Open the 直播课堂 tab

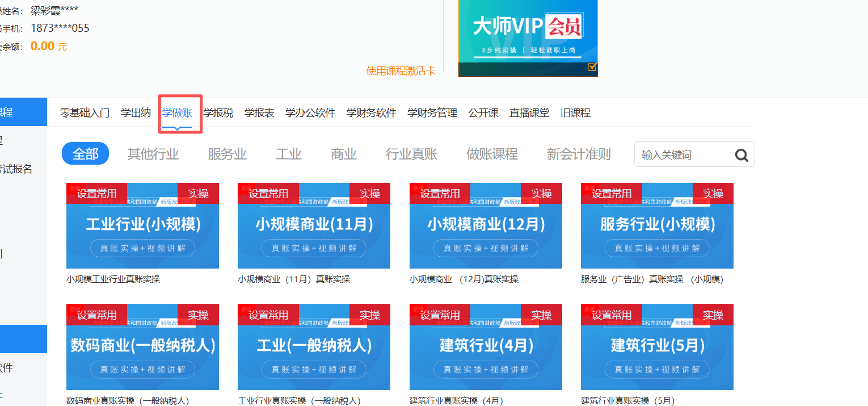[x=529, y=113]
